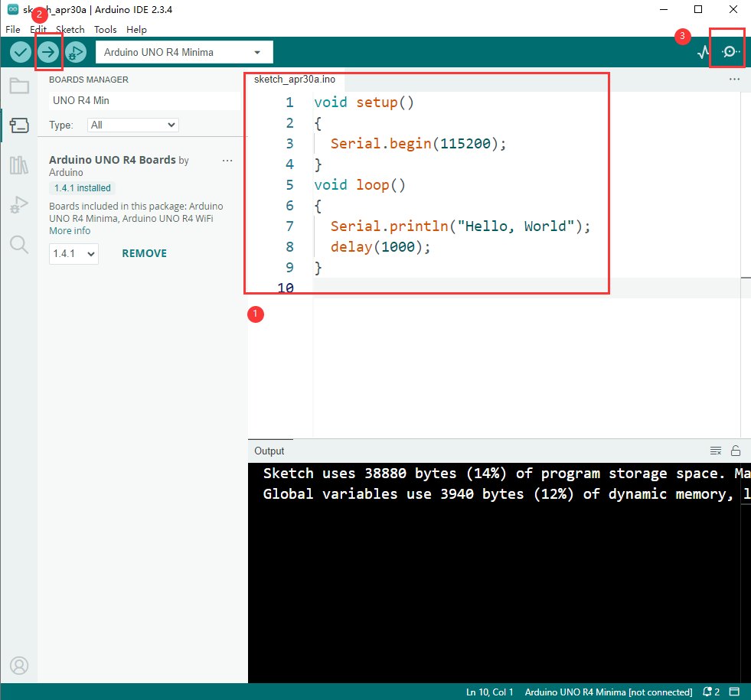Screen dimensions: 751x700
Task: Open the Tools menu
Action: (x=106, y=30)
